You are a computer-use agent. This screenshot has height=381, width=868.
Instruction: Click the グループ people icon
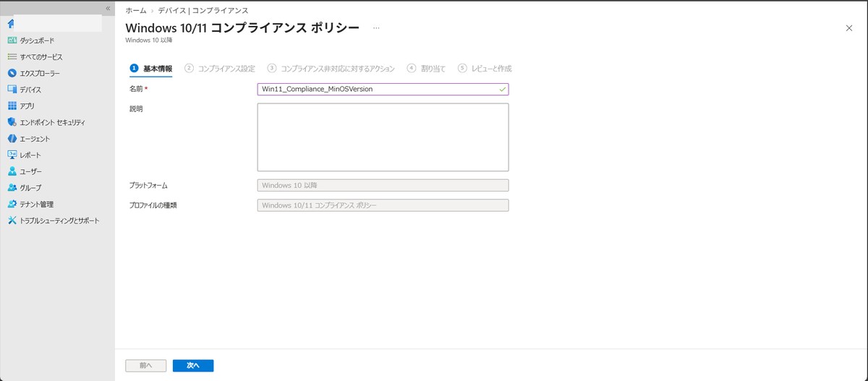tap(12, 188)
